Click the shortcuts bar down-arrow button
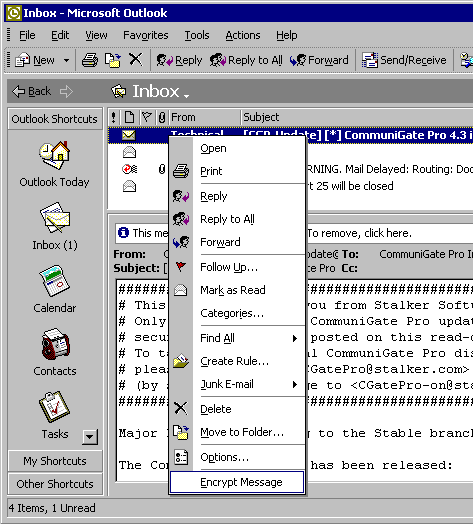The width and height of the screenshot is (473, 524). 90,437
